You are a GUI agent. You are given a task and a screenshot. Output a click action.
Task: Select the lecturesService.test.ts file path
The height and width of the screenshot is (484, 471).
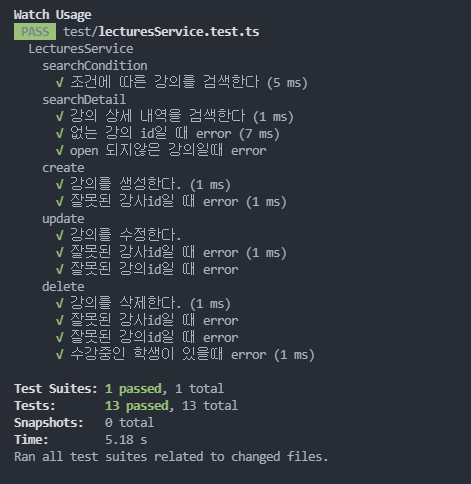pyautogui.click(x=161, y=32)
